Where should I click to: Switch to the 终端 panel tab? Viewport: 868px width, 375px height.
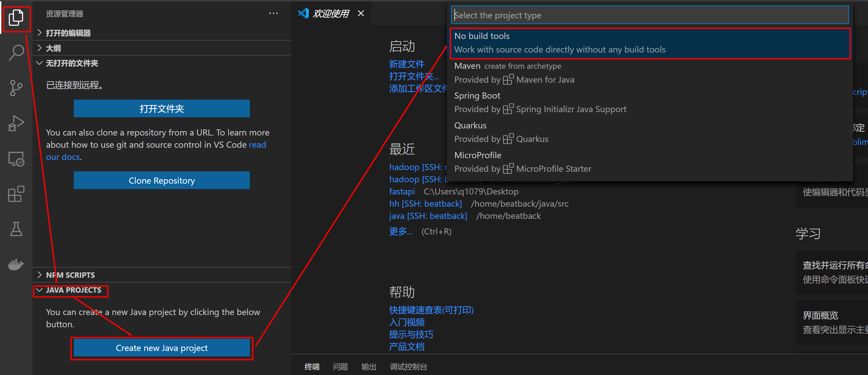coord(312,367)
